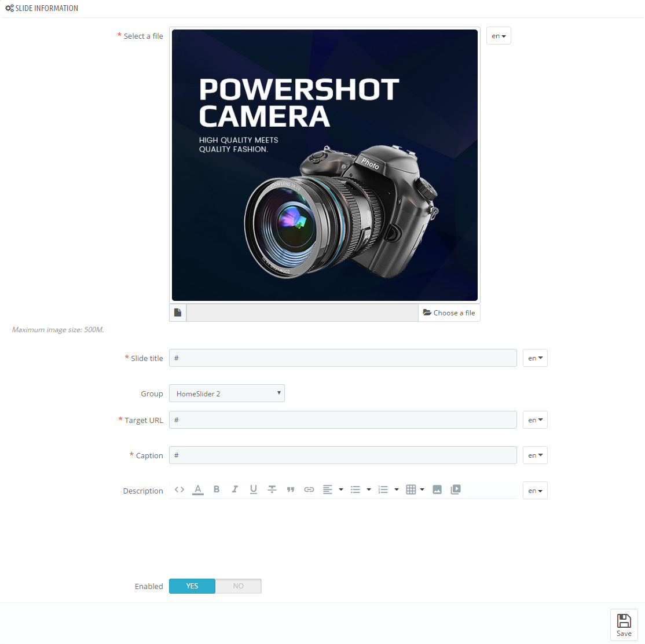Set Enabled toggle to YES
Image resolution: width=645 pixels, height=644 pixels.
point(192,586)
